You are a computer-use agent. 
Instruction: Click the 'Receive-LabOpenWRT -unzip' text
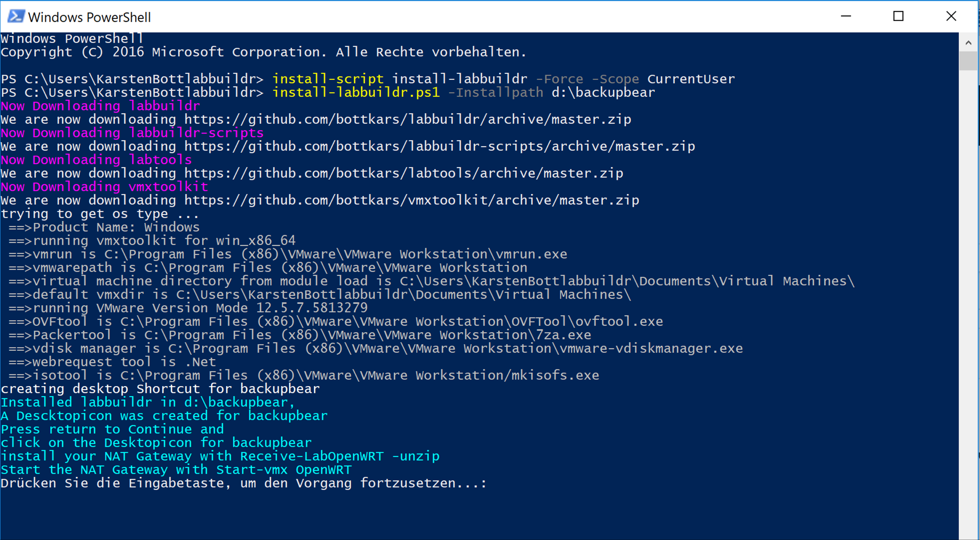click(x=339, y=456)
